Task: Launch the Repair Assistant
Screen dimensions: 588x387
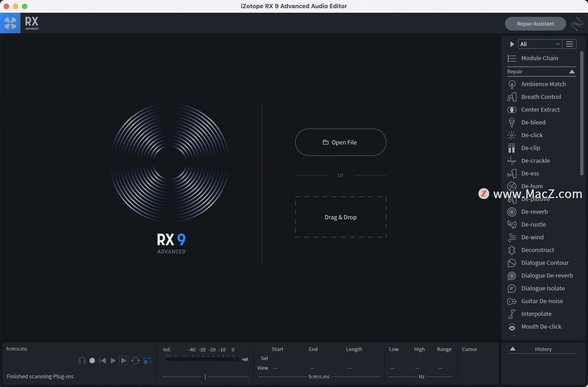Action: click(535, 24)
